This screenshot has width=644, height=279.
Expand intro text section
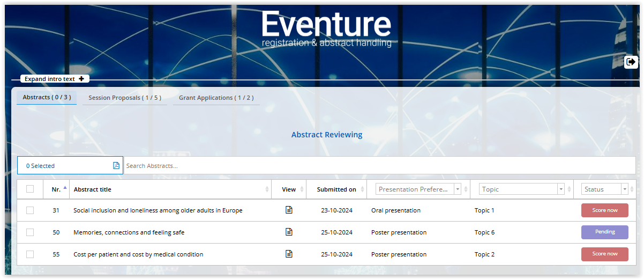(55, 79)
